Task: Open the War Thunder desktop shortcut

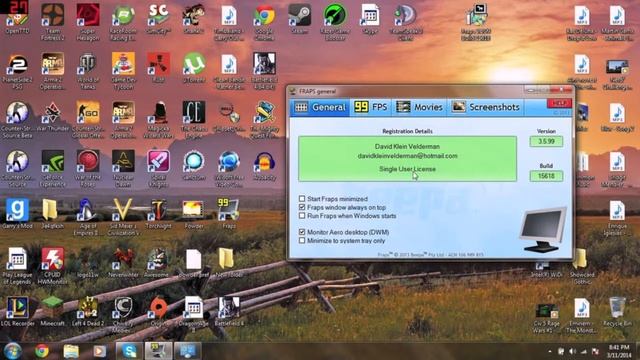Action: pos(53,116)
